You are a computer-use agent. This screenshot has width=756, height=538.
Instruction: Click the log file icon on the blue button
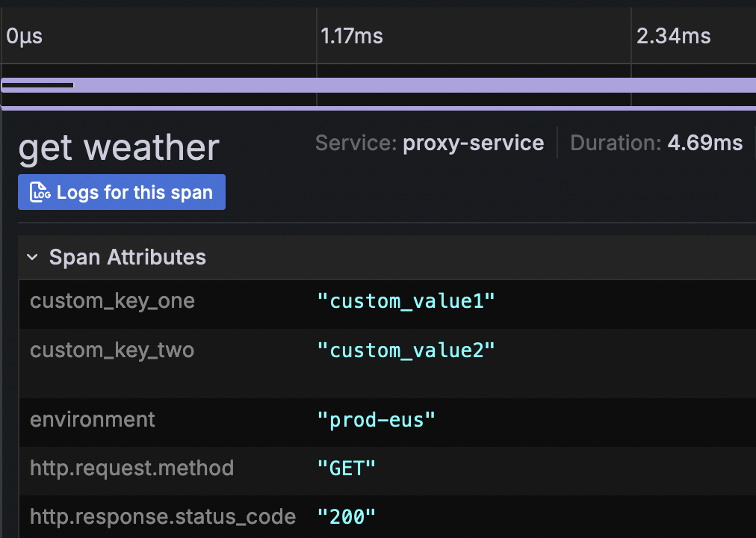[x=40, y=193]
